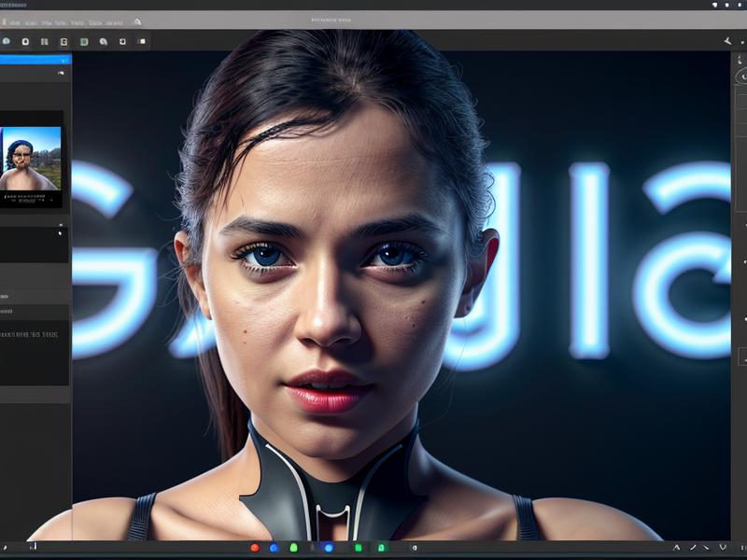The width and height of the screenshot is (747, 560).
Task: Click the up chevron in the bottom-right corner
Action: tap(675, 547)
